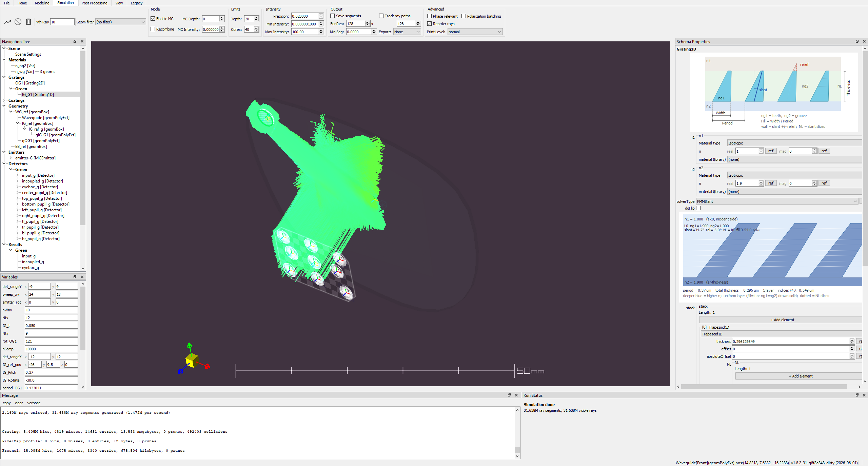The width and height of the screenshot is (868, 466).
Task: Decrease Depth limit with down arrow
Action: [x=256, y=20]
